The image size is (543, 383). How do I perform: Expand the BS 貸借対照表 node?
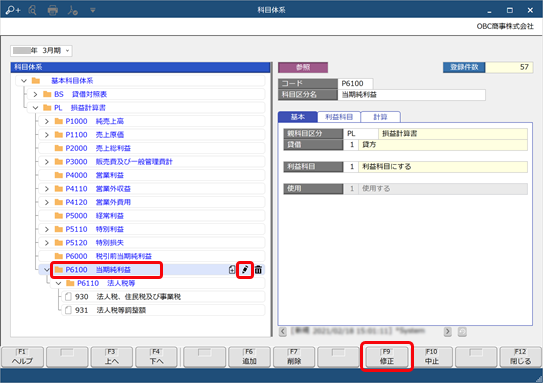click(35, 94)
